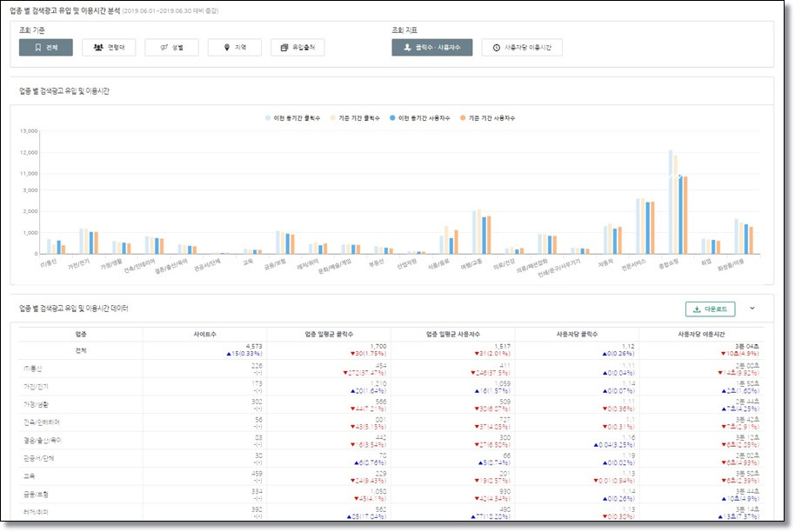Sort table by 업종 column header
Screen dimensions: 795x532
point(81,334)
